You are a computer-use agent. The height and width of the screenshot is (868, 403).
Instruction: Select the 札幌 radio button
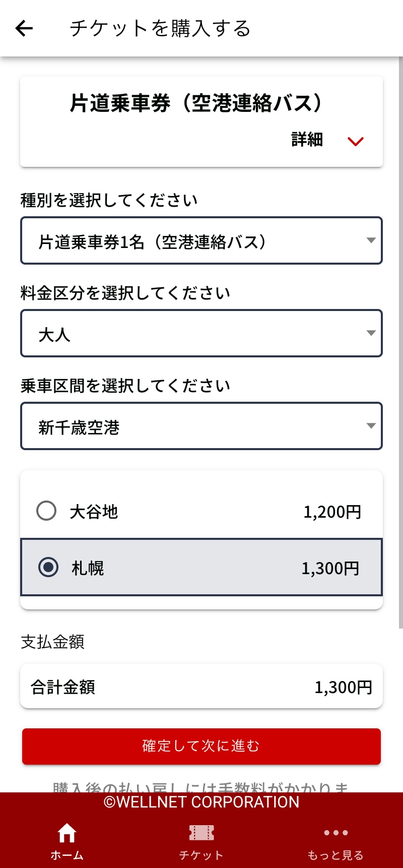[x=48, y=567]
